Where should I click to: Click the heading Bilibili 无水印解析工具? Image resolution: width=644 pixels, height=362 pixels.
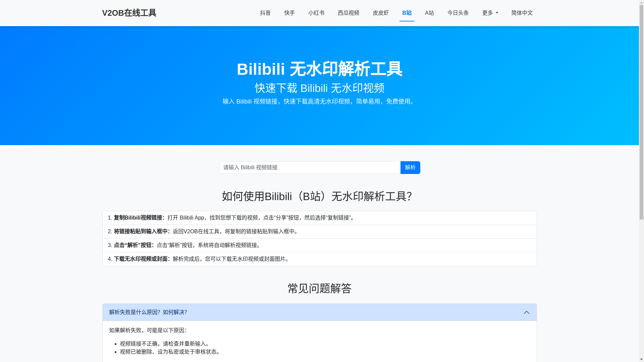click(x=319, y=69)
